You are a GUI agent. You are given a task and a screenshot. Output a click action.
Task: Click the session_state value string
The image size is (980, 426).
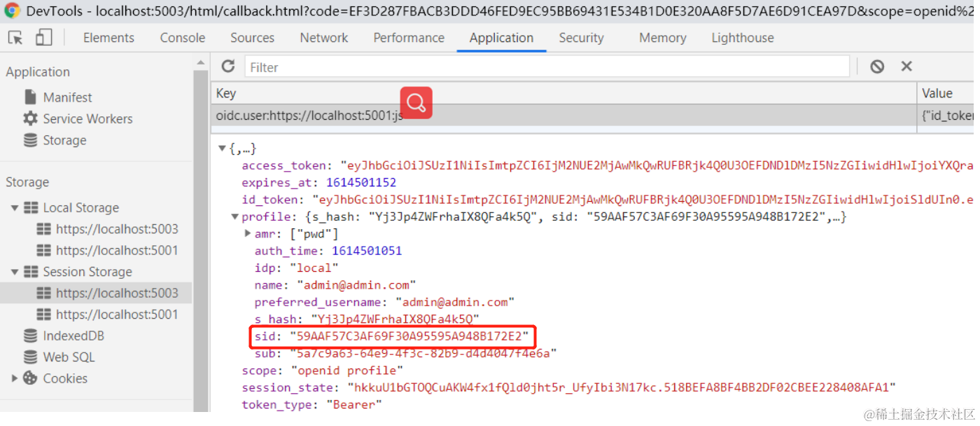click(622, 387)
